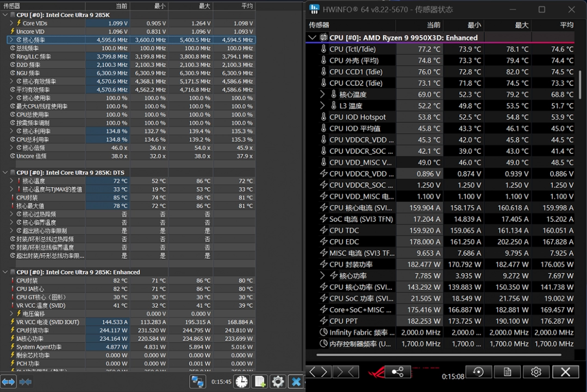Expand the 核心温度与TjMAX的差值 row
The height and width of the screenshot is (392, 587).
pos(11,189)
